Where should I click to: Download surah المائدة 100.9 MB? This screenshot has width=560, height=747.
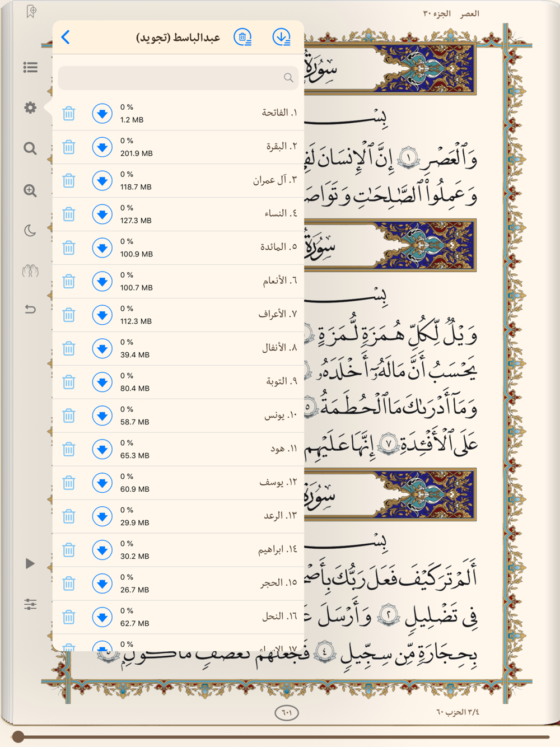point(102,248)
